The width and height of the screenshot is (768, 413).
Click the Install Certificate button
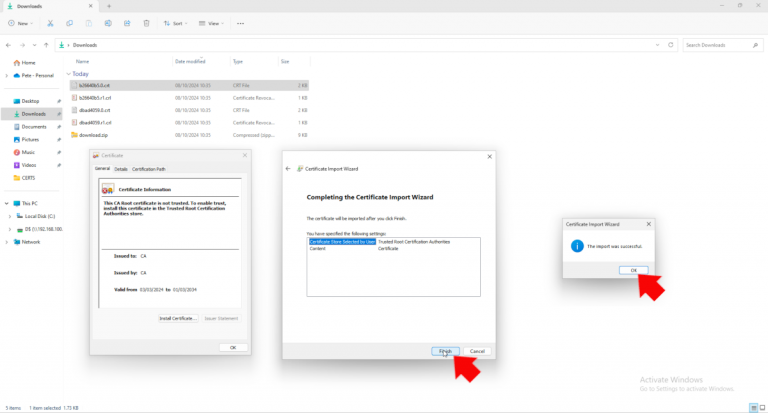(x=178, y=318)
